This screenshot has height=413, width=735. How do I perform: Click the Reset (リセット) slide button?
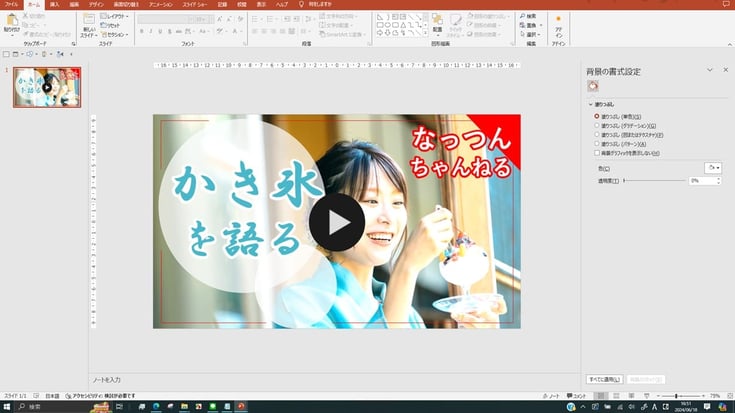pos(111,25)
